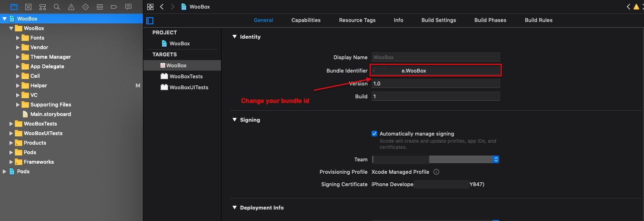Click the WooBox project icon under PROJECT
This screenshot has height=221, width=644.
point(164,43)
